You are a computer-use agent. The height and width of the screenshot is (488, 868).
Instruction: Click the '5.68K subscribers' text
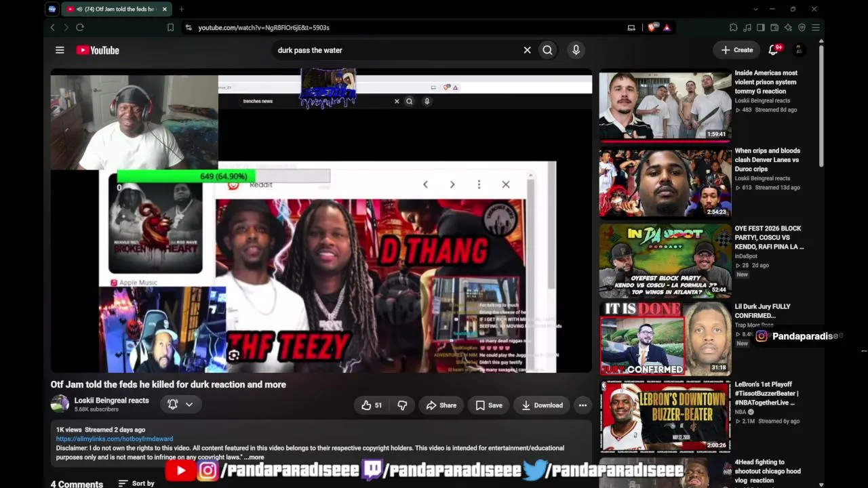tap(96, 409)
